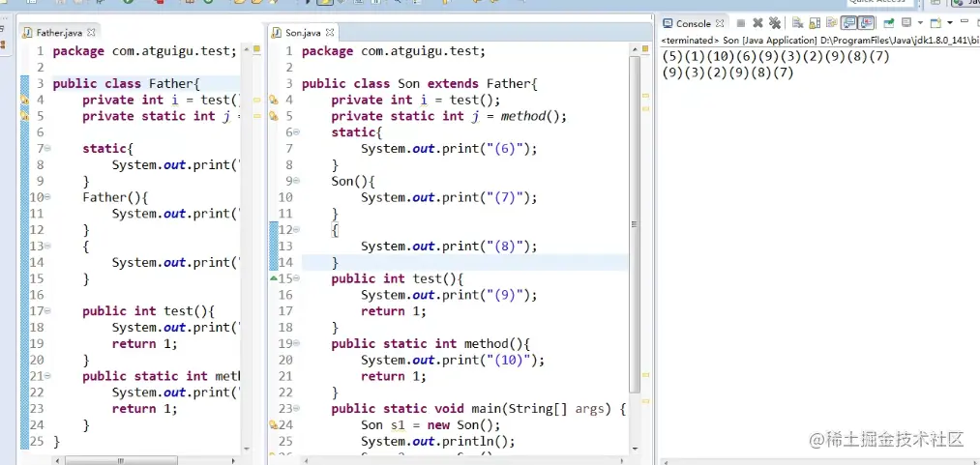This screenshot has height=465, width=980.
Task: Click Remove All Terminated Launches icon
Action: (775, 23)
